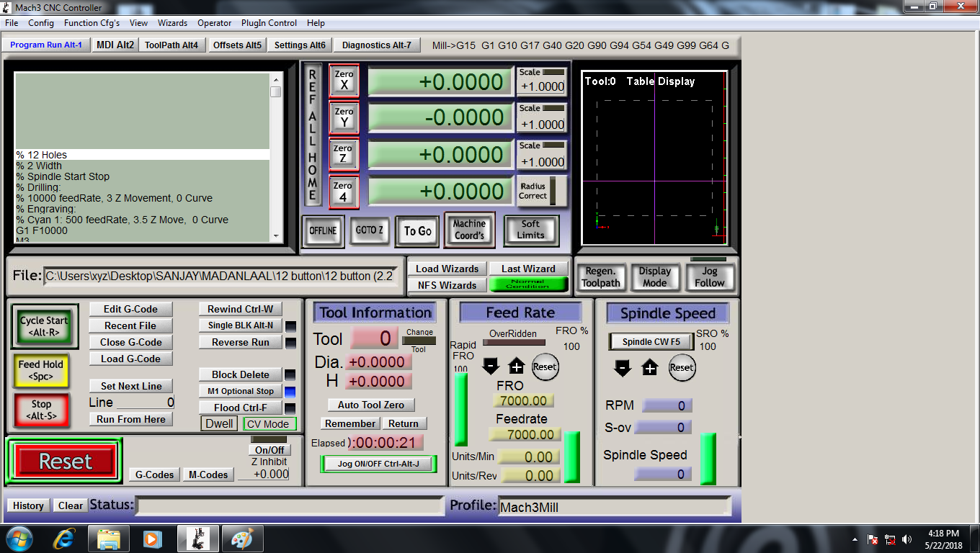Reset the feed rate override
Viewport: 980px width, 553px height.
coord(545,367)
